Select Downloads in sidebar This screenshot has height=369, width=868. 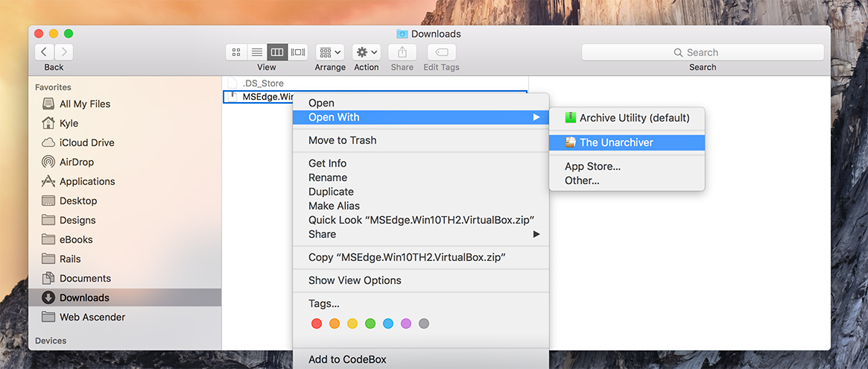coord(125,297)
